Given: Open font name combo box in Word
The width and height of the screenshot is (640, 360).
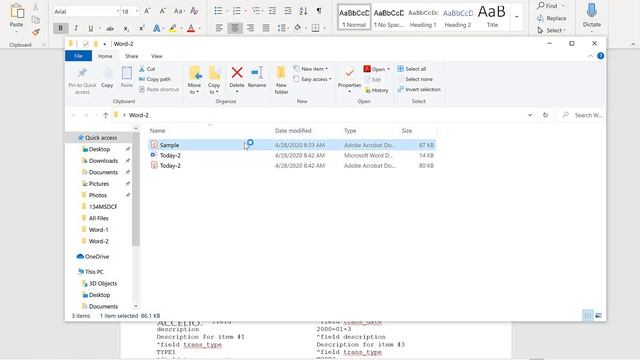Looking at the screenshot, I should click(87, 11).
